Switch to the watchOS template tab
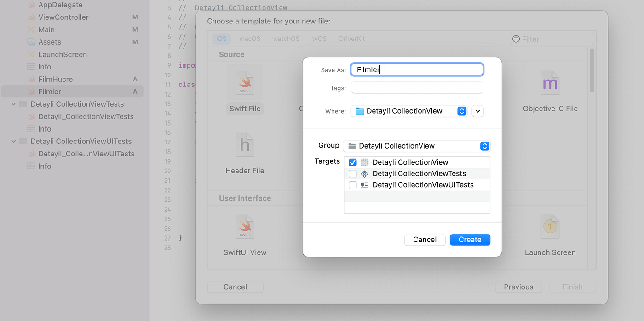Screen dimensions: 644x321 (286, 39)
